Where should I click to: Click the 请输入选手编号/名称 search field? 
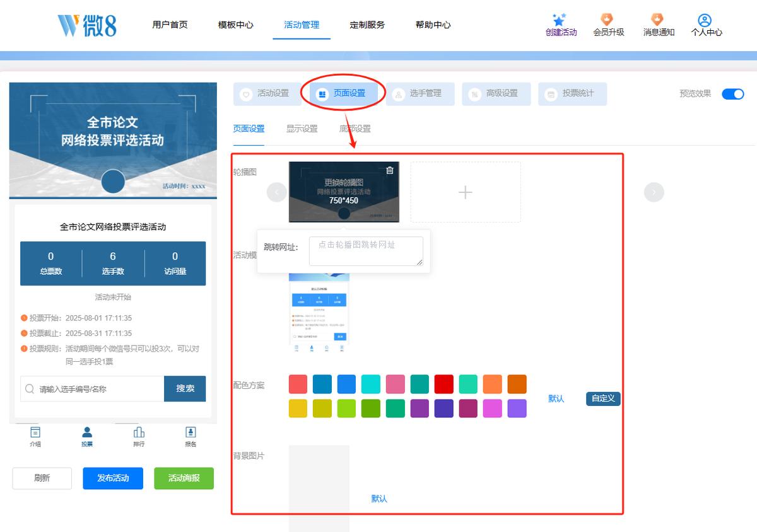click(x=92, y=389)
